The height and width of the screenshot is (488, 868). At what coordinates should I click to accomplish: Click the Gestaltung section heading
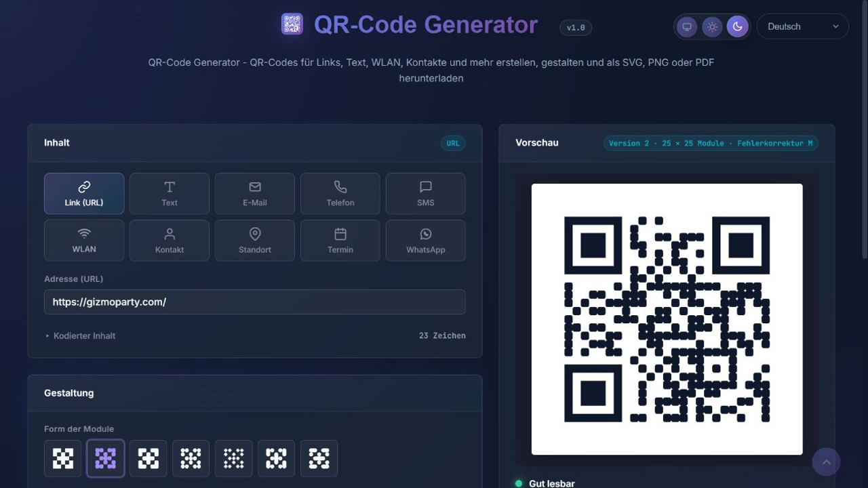(x=69, y=393)
